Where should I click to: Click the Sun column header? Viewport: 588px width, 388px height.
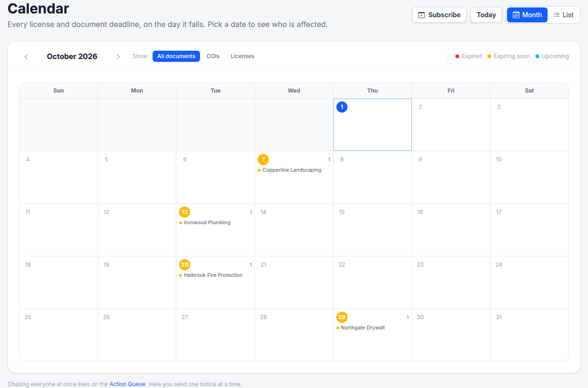pos(59,91)
